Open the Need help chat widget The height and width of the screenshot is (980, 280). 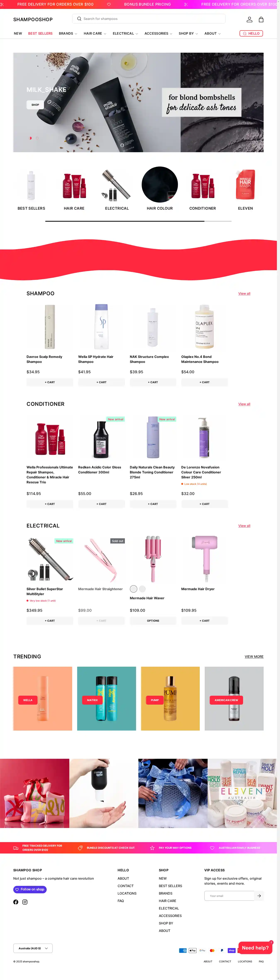point(255,948)
